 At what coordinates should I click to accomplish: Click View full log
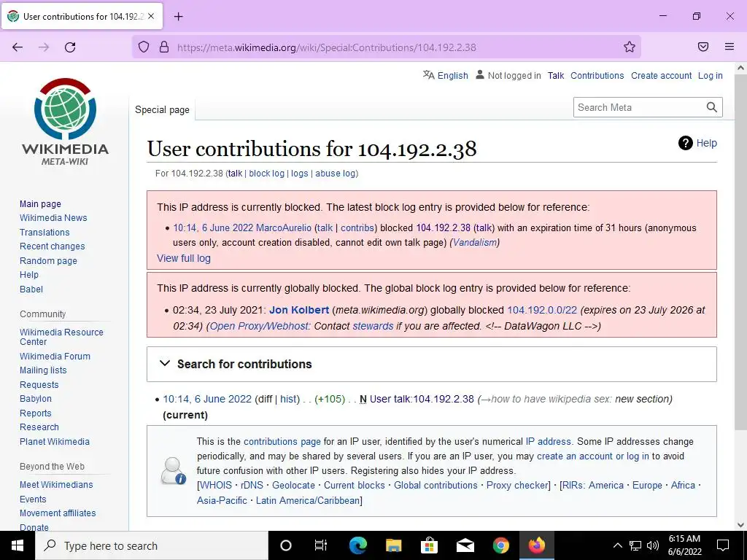click(x=183, y=258)
